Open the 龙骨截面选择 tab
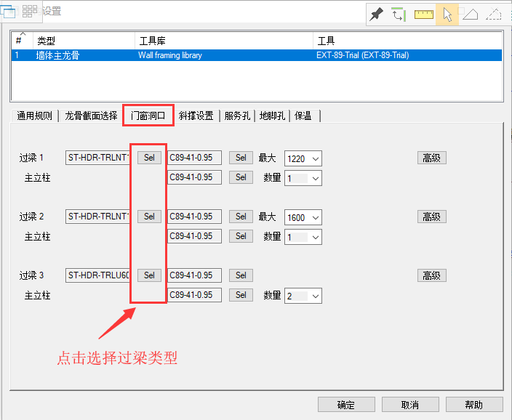512x420 pixels. pyautogui.click(x=91, y=116)
